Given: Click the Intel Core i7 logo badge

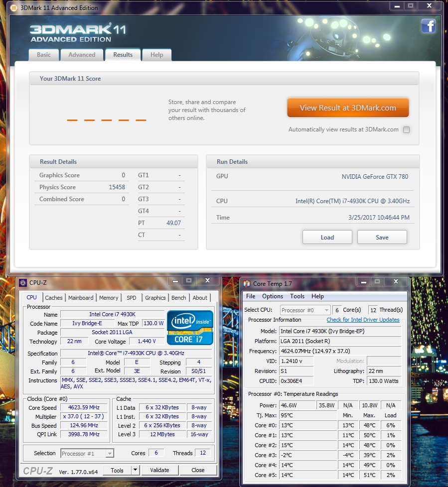Looking at the screenshot, I should click(190, 328).
